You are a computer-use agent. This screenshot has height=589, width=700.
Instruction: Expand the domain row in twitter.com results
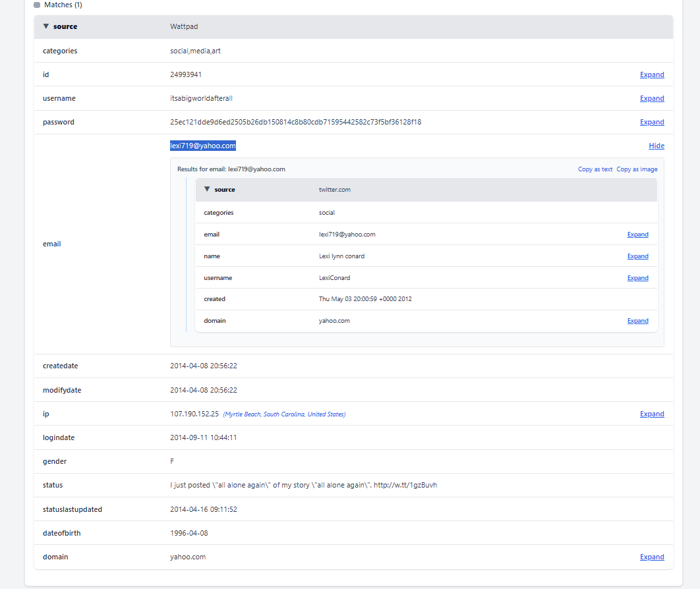pyautogui.click(x=637, y=321)
